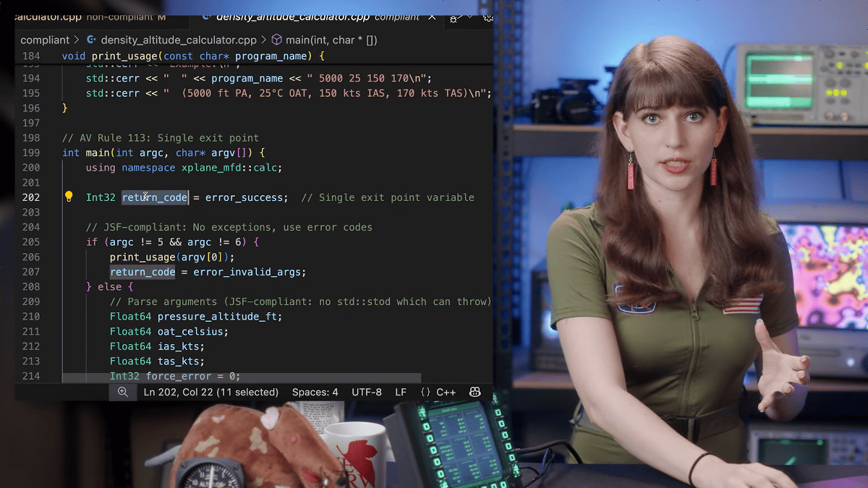Open density_altitude_calculator.cpp breadcrumb dropdown
Screen dimensions: 868x488
(x=179, y=40)
